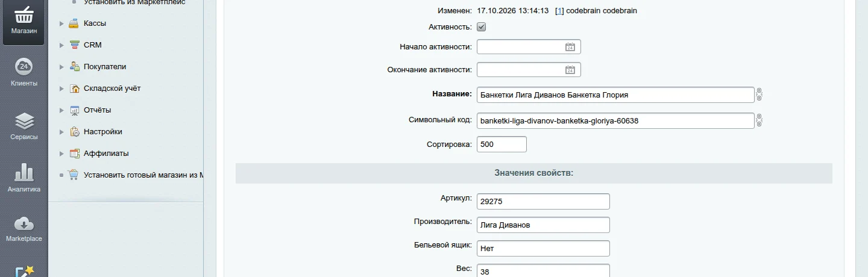This screenshot has width=868, height=277.
Task: Select Покупатели in the menu tree
Action: tap(105, 67)
